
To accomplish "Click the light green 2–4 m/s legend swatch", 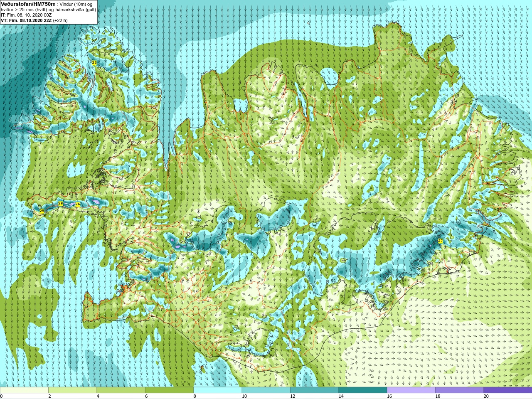I will click(x=72, y=390).
